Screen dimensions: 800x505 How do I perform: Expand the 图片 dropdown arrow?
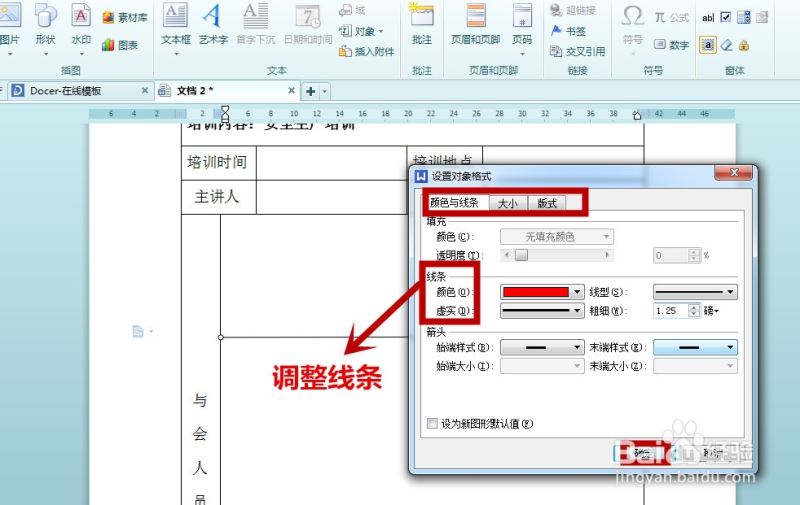click(9, 54)
